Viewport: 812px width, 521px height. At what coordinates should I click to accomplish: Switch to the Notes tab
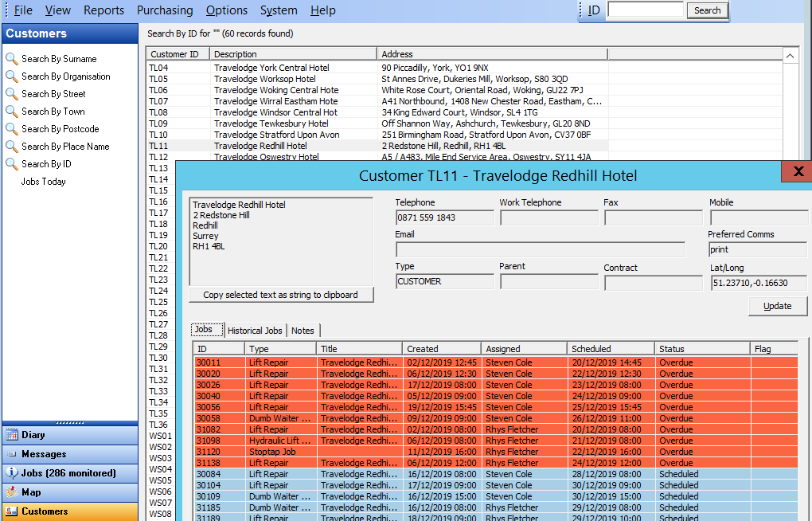[x=303, y=331]
